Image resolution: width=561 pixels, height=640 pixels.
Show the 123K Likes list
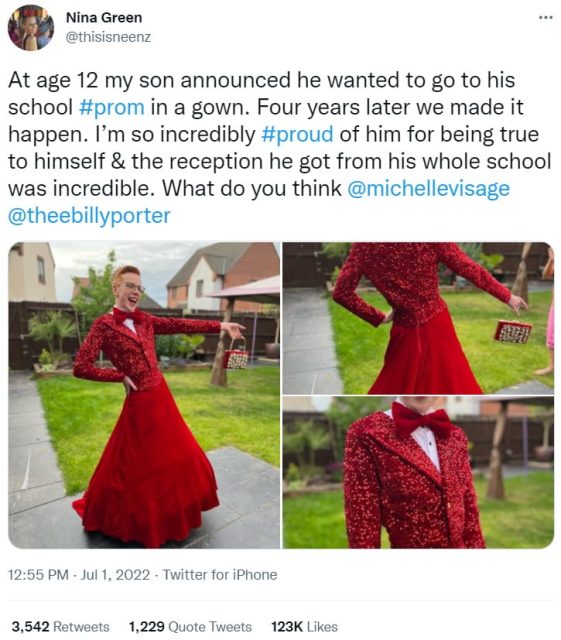click(305, 627)
